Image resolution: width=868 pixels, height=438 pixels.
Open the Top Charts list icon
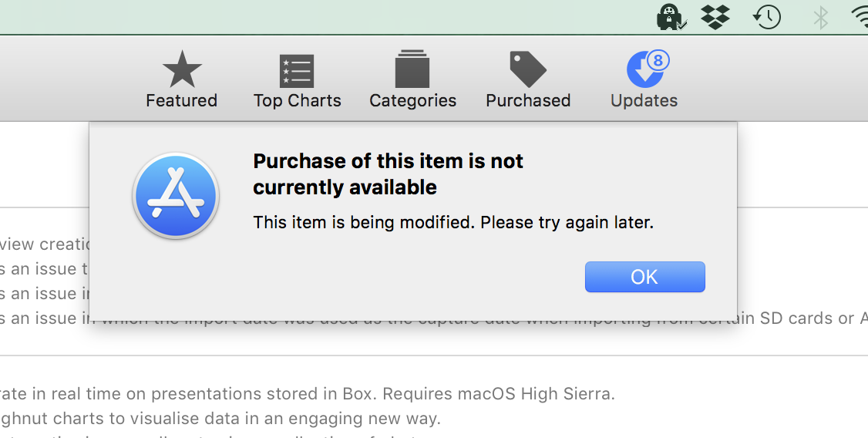coord(297,71)
